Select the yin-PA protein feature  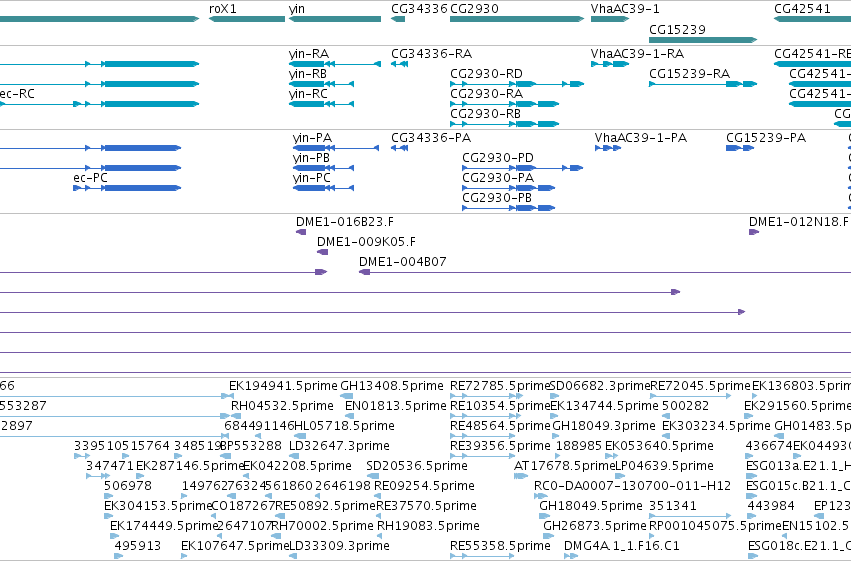[x=335, y=148]
